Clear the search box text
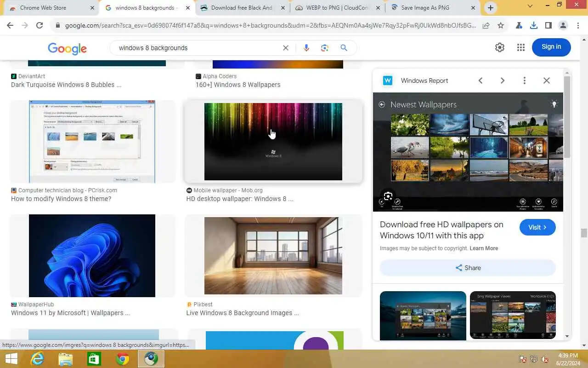The image size is (588, 368). tap(286, 48)
